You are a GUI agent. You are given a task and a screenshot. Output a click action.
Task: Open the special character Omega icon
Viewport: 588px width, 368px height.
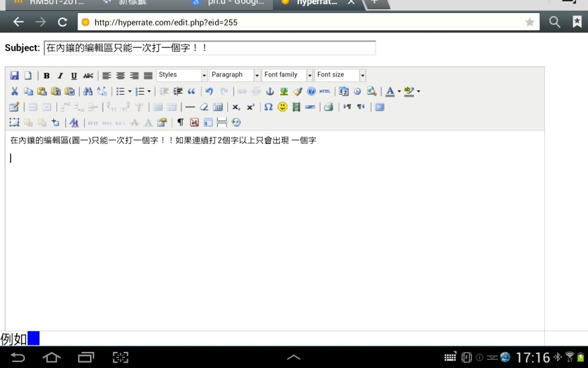pyautogui.click(x=269, y=107)
